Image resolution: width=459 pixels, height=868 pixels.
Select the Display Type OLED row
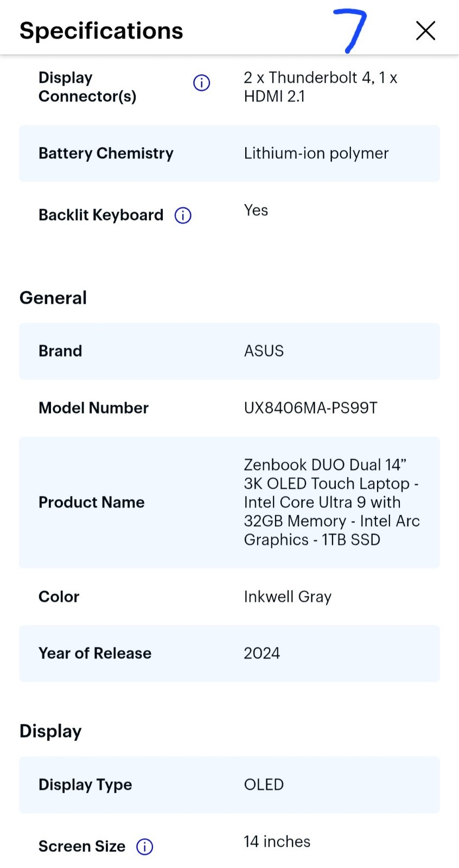point(229,784)
